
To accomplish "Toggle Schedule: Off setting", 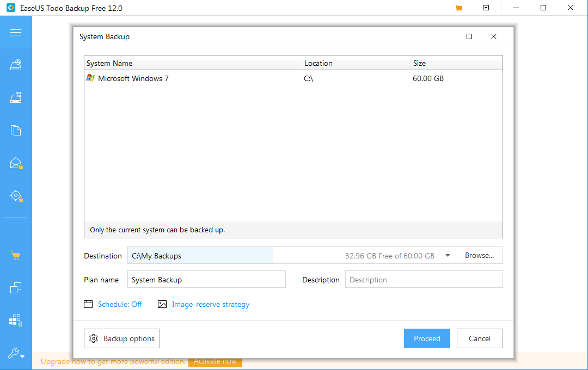I will click(119, 305).
